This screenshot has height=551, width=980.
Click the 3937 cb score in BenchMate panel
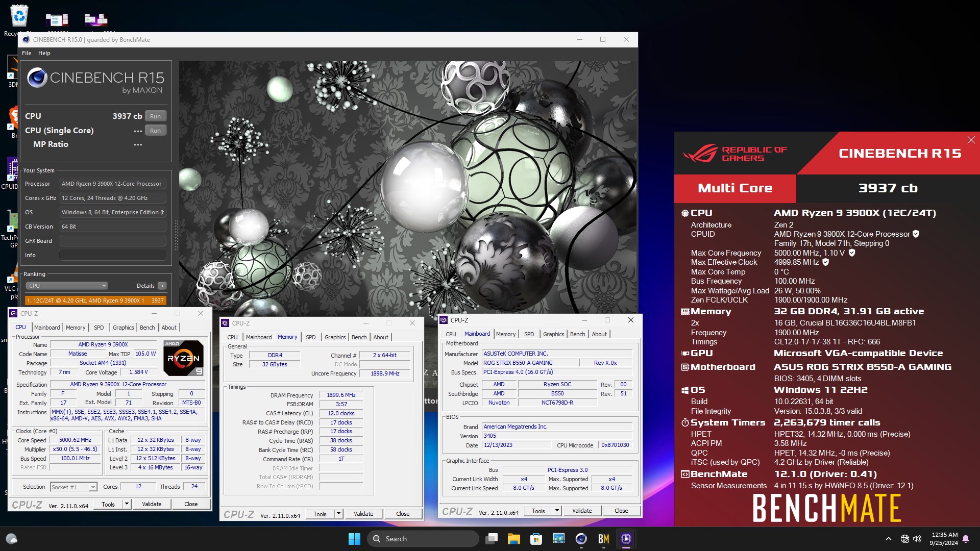(x=888, y=188)
